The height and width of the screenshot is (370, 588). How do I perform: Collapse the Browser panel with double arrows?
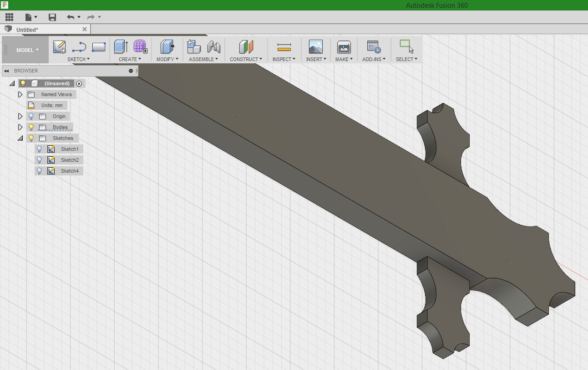click(x=7, y=71)
